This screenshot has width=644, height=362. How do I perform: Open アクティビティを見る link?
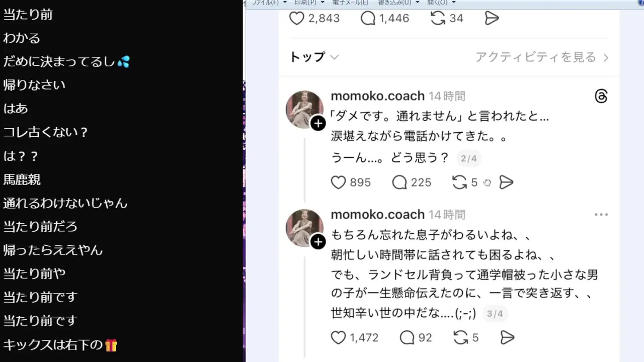tap(542, 57)
